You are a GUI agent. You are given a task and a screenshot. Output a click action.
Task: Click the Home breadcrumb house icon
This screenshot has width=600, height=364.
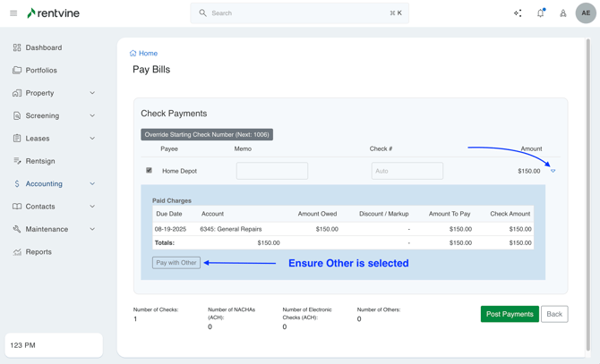[x=133, y=54]
